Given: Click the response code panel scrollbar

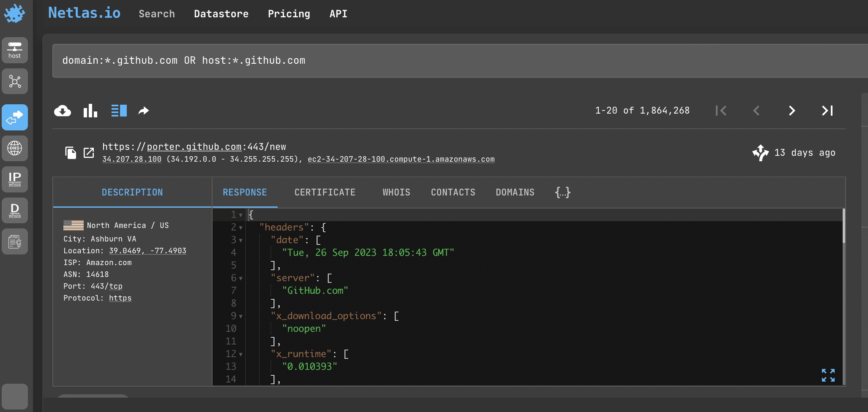Looking at the screenshot, I should [844, 226].
